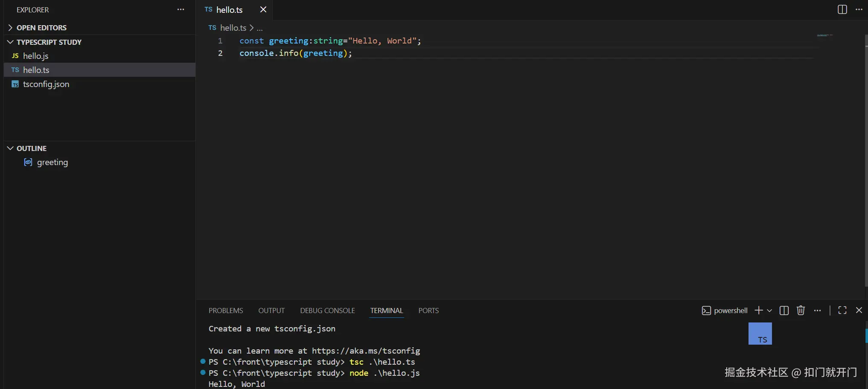Viewport: 868px width, 389px height.
Task: Switch to the Problems tab
Action: click(226, 311)
